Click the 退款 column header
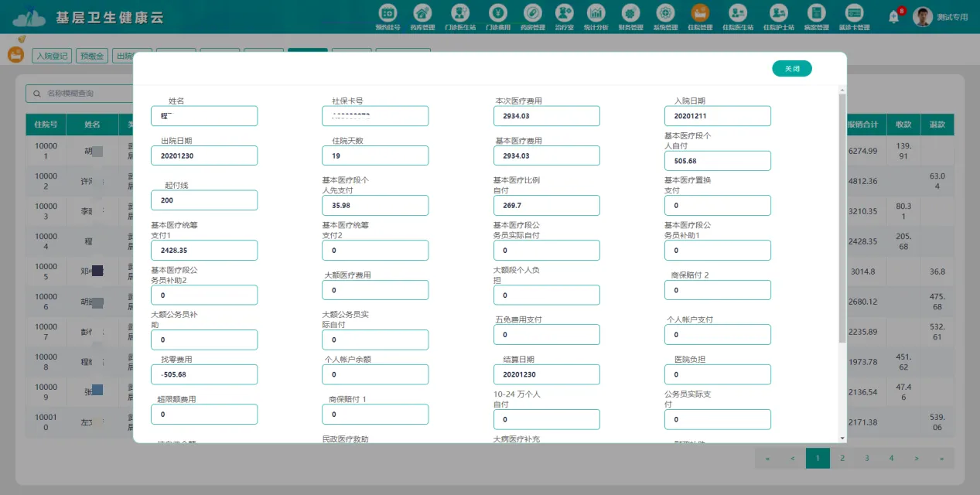This screenshot has height=495, width=980. (x=937, y=125)
